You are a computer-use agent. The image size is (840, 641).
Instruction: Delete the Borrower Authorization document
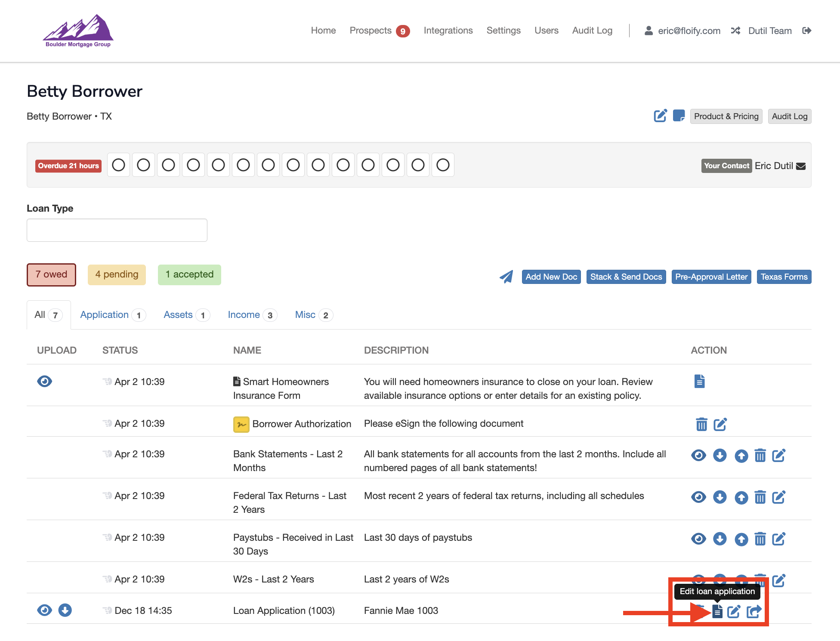point(701,424)
